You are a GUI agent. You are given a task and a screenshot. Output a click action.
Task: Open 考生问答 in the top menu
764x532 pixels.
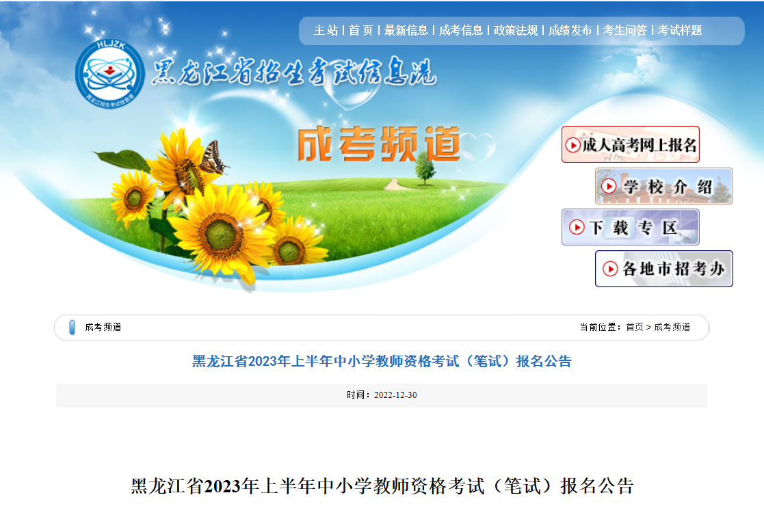point(624,30)
